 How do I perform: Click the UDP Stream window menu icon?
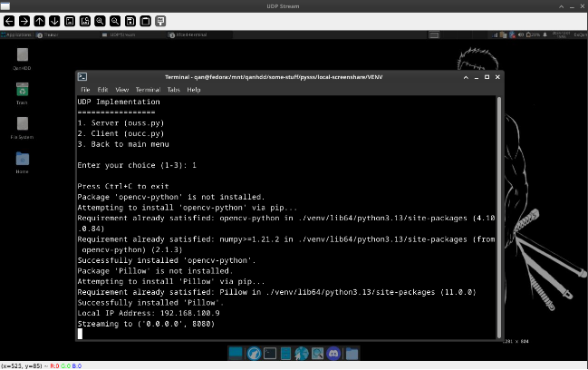point(5,6)
